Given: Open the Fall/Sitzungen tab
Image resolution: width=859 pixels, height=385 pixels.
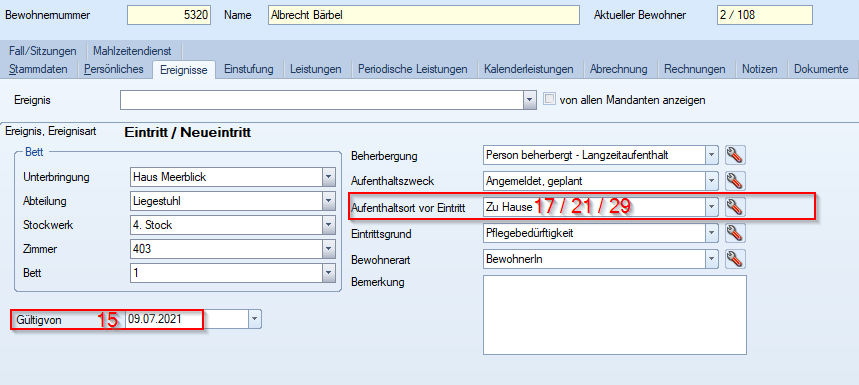Looking at the screenshot, I should click(x=43, y=51).
